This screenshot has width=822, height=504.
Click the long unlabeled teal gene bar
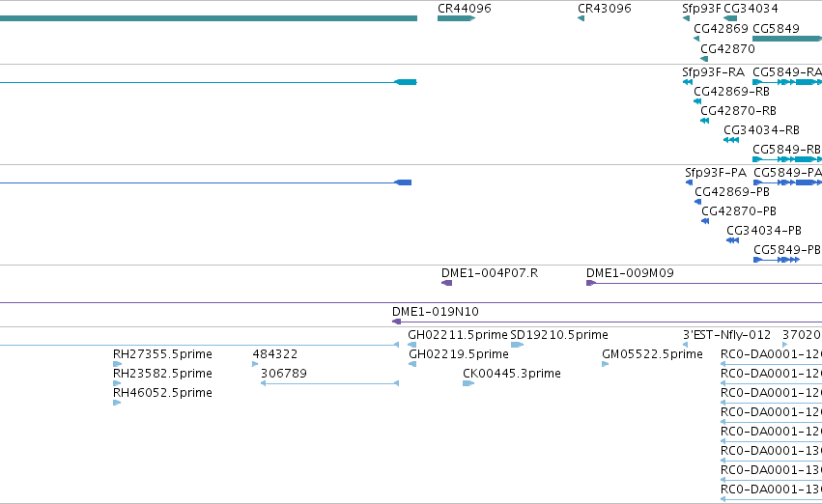coord(209,18)
